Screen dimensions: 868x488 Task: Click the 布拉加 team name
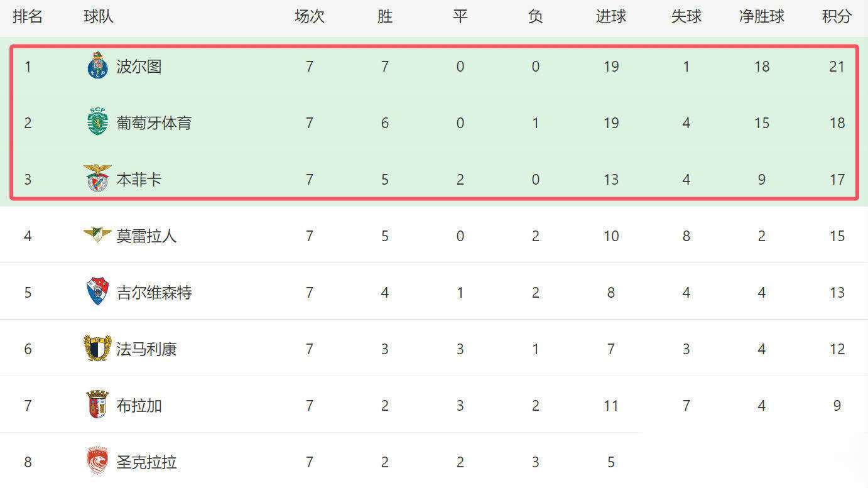click(139, 406)
